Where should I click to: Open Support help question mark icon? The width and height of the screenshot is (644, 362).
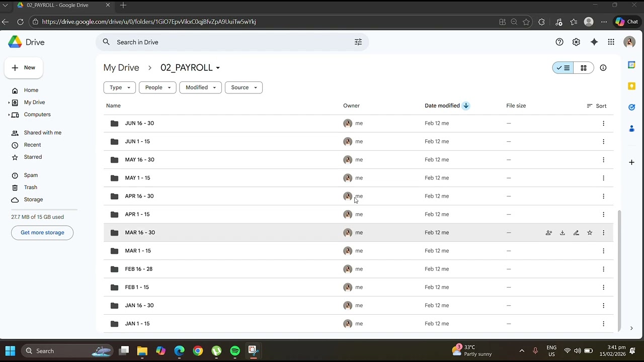pyautogui.click(x=559, y=42)
